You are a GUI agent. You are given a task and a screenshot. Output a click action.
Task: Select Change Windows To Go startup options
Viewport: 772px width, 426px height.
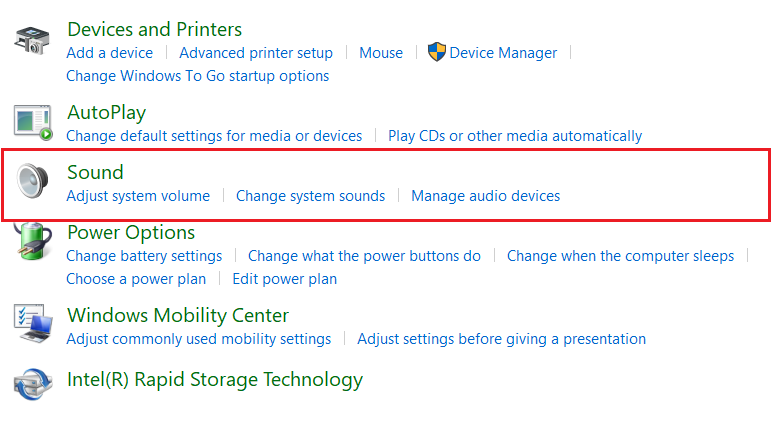[197, 76]
